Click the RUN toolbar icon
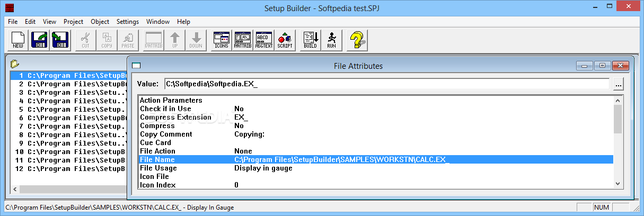This screenshot has width=644, height=216. (x=331, y=40)
